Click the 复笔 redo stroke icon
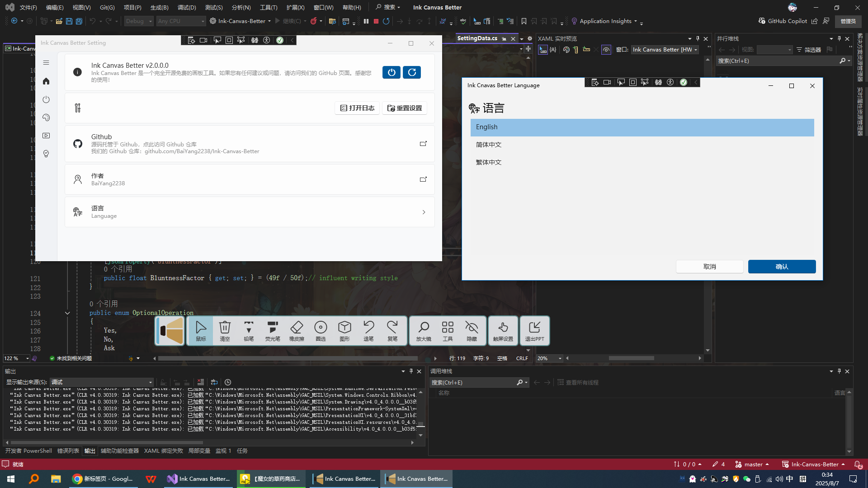This screenshot has height=488, width=868. (x=392, y=331)
